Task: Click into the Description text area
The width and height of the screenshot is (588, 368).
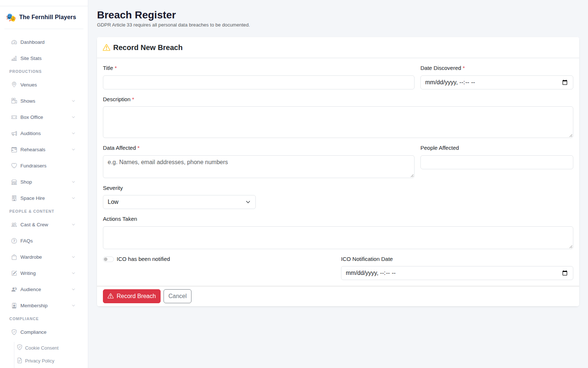Action: [338, 122]
